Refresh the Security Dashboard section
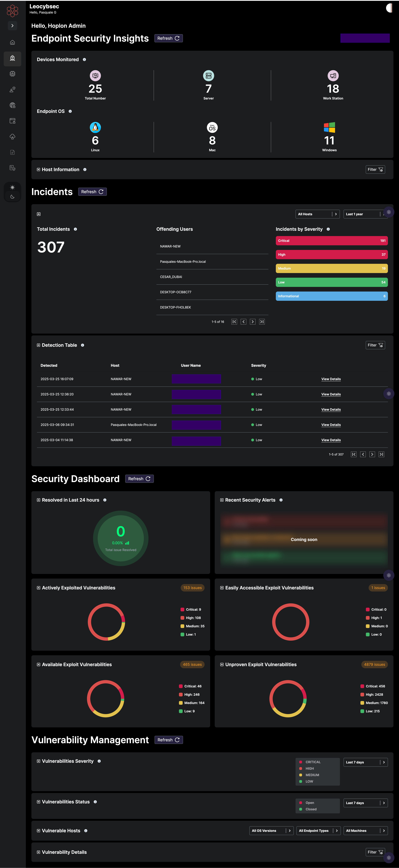 pos(139,479)
